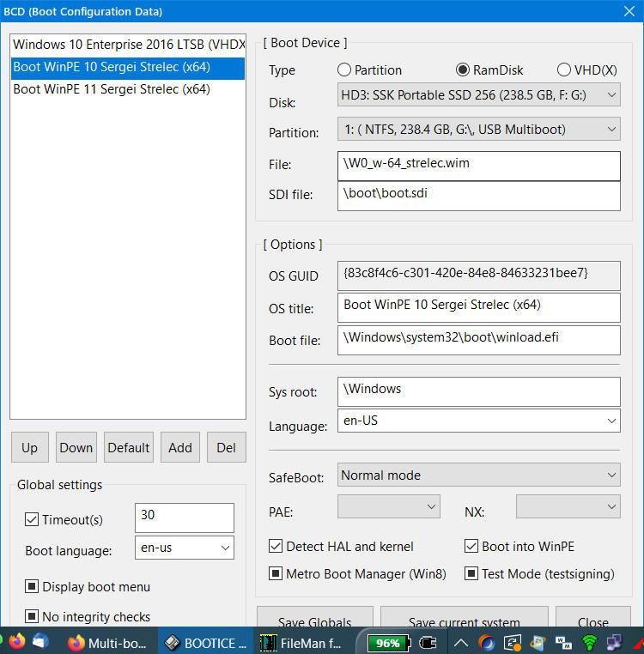
Task: Toggle Boot into WinPE checkbox
Action: coord(471,546)
